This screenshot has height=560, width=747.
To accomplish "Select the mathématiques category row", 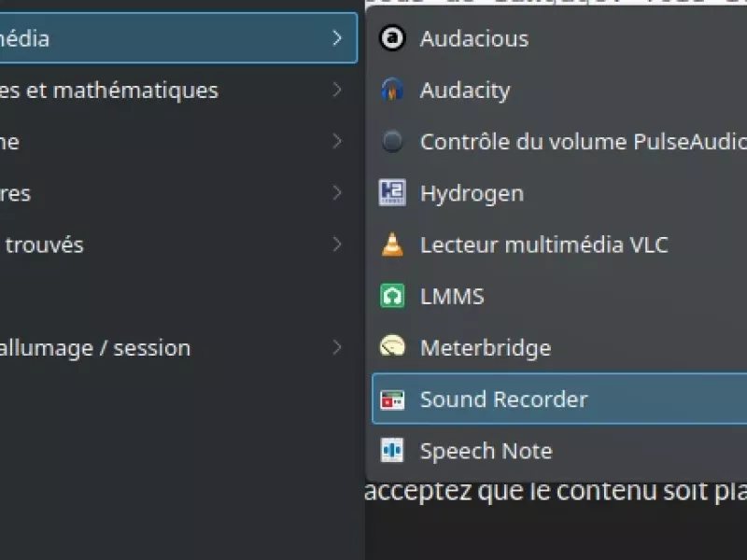I will 178,90.
